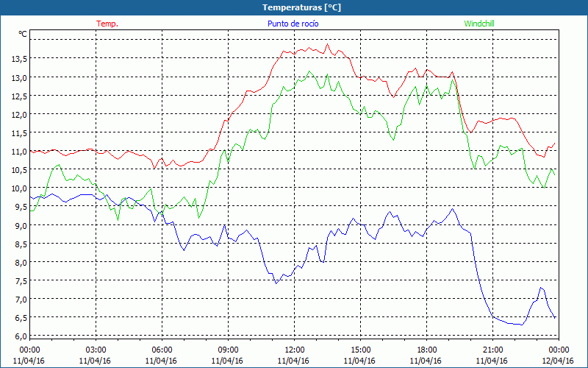The height and width of the screenshot is (368, 588).
Task: Click the '09:00' time axis label
Action: coord(228,350)
